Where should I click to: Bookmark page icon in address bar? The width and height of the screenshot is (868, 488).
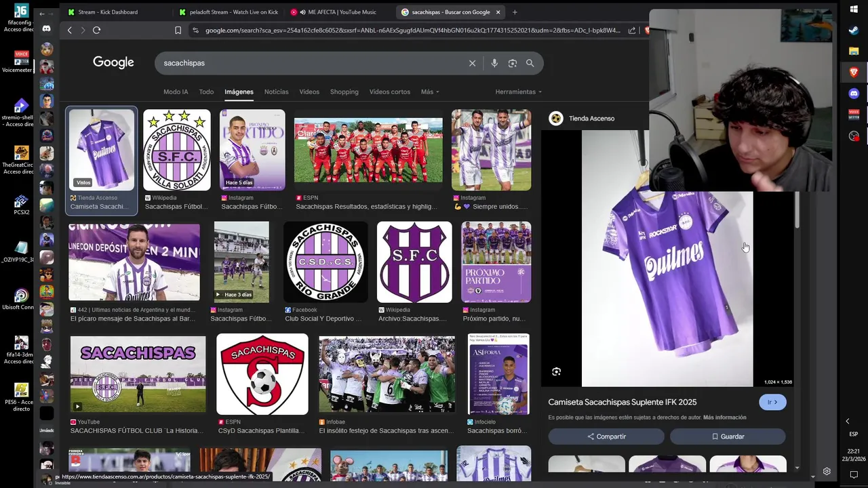pyautogui.click(x=178, y=30)
